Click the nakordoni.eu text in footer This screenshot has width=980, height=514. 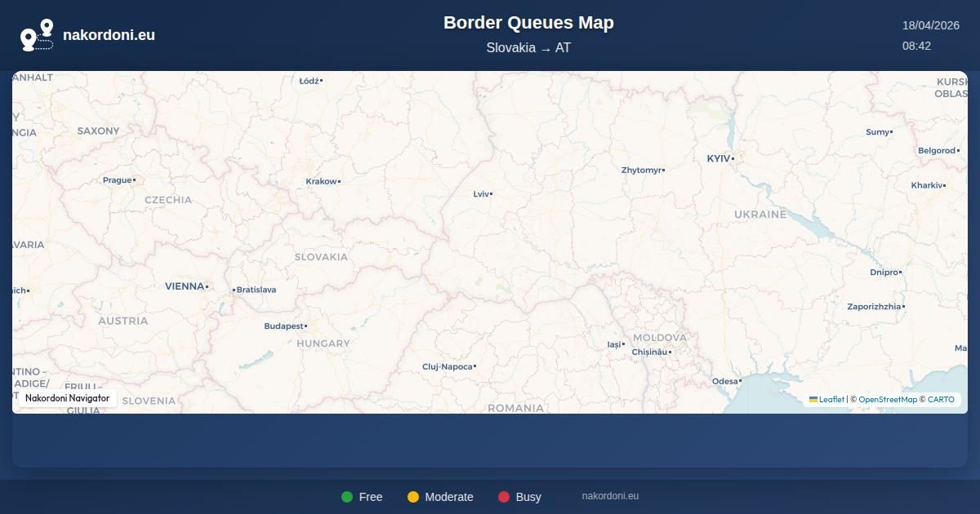[x=610, y=496]
